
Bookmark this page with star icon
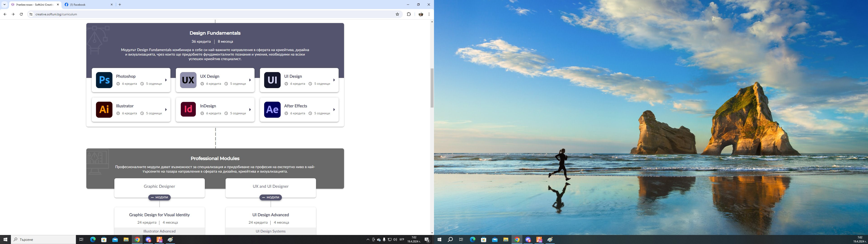[x=397, y=14]
